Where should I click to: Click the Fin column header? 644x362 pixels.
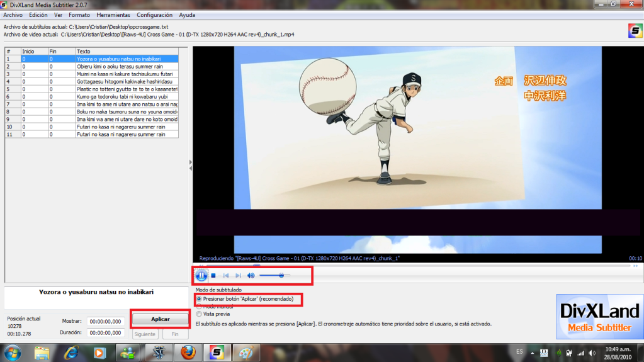tap(62, 52)
